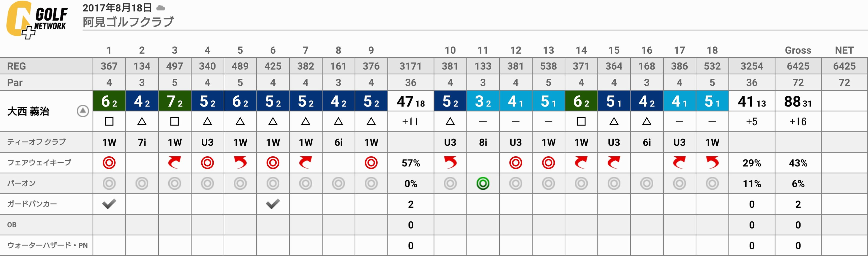This screenshot has height=256, width=868.
Task: Click the green par-on icon on hole 11
Action: click(x=483, y=183)
